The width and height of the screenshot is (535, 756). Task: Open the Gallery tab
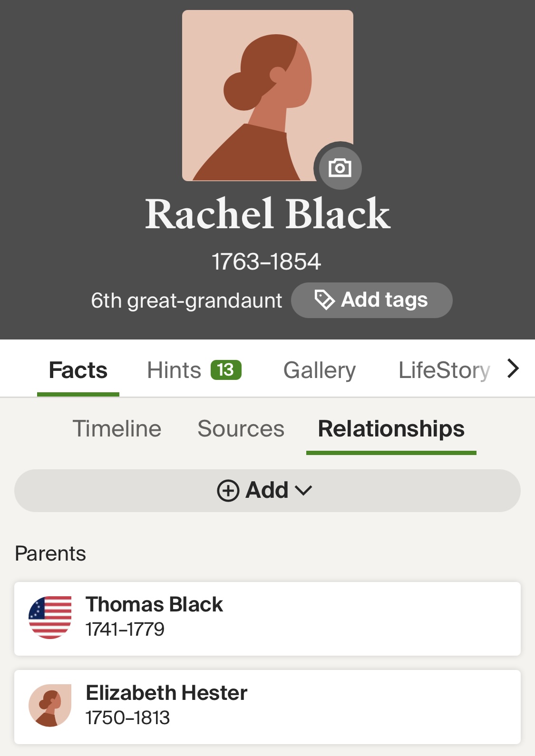click(x=320, y=370)
